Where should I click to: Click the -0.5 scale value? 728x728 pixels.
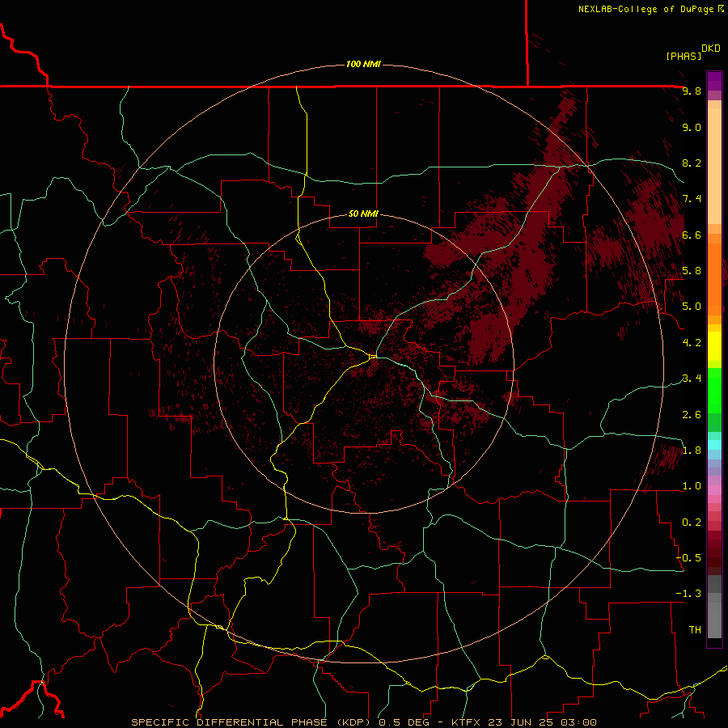(689, 557)
